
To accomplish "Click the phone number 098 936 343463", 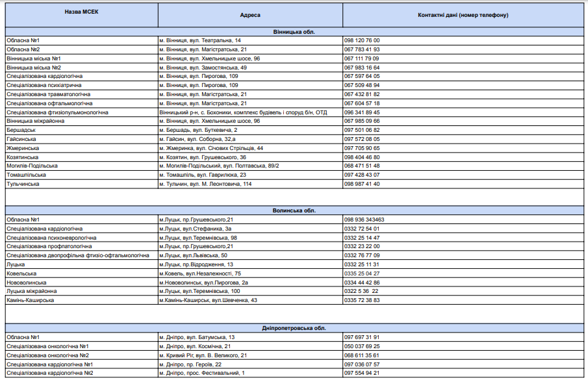I will [364, 220].
